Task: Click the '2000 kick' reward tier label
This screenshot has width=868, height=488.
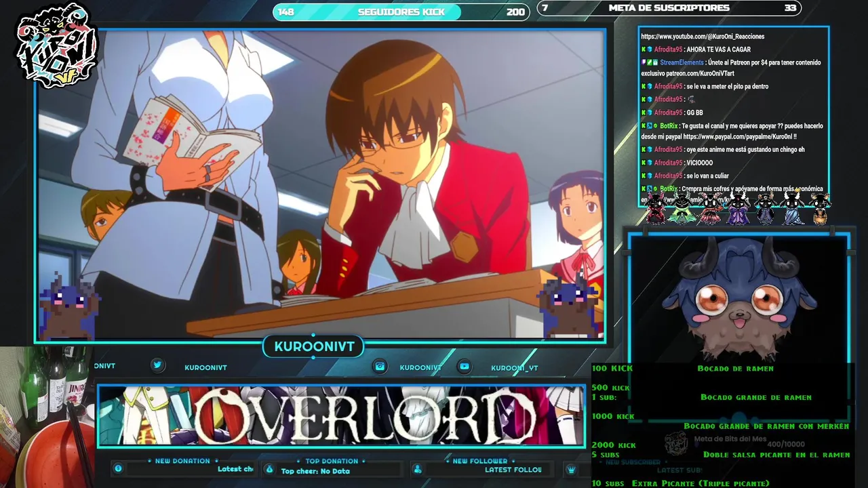Action: (x=614, y=445)
